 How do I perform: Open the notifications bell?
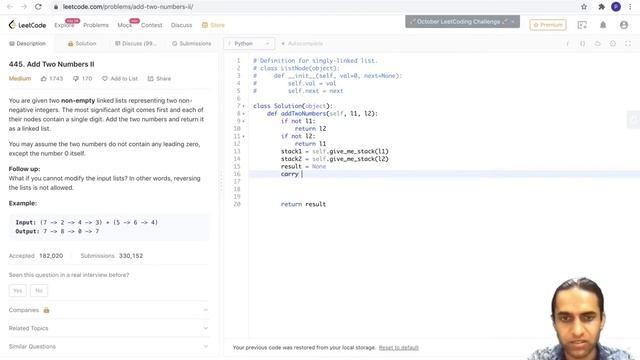click(x=603, y=25)
